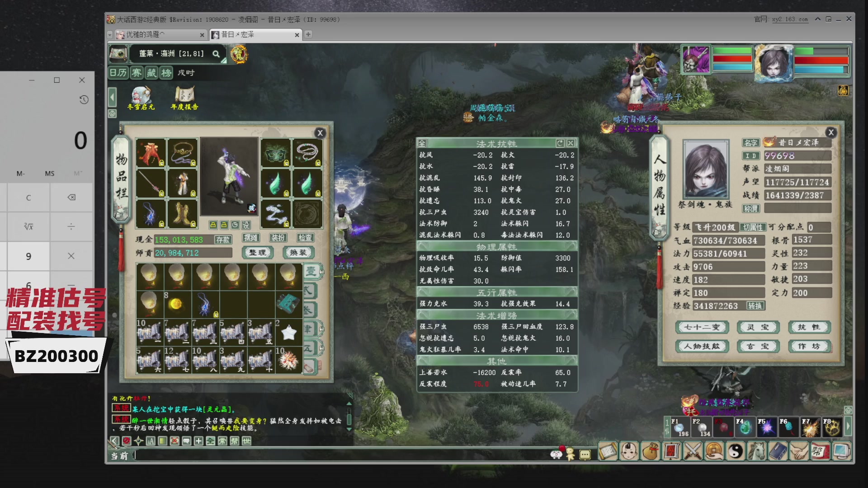Open the money bag inventory icon
Image resolution: width=868 pixels, height=488 pixels.
coord(650,451)
